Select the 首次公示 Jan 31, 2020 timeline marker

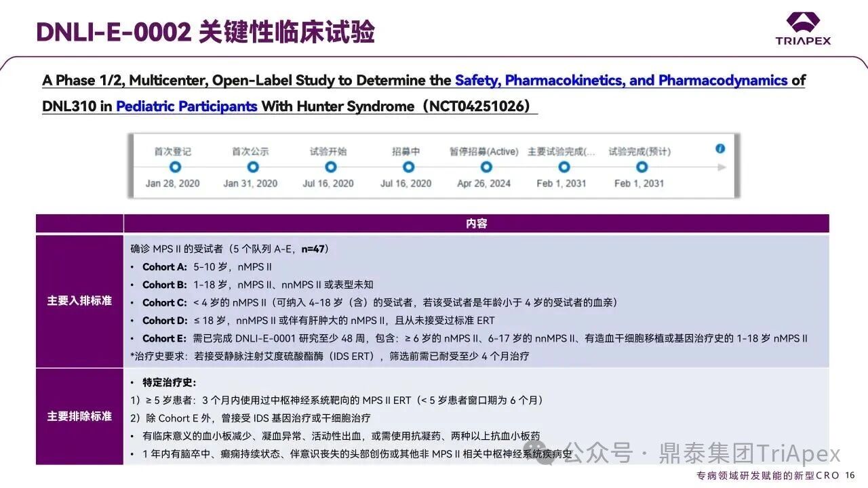(x=253, y=167)
